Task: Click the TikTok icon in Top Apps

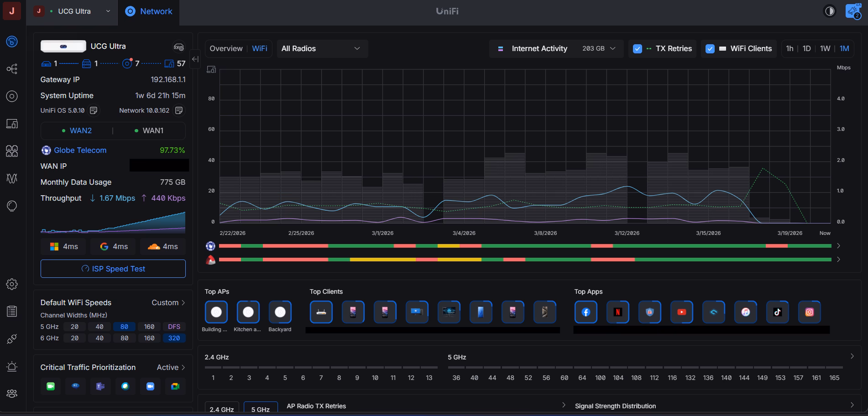Action: tap(778, 312)
